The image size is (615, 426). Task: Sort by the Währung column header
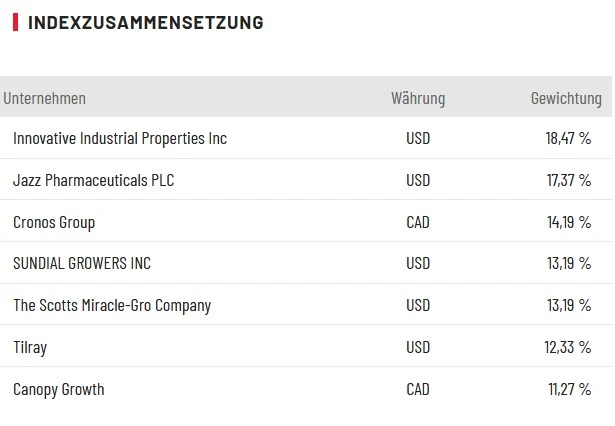[418, 98]
